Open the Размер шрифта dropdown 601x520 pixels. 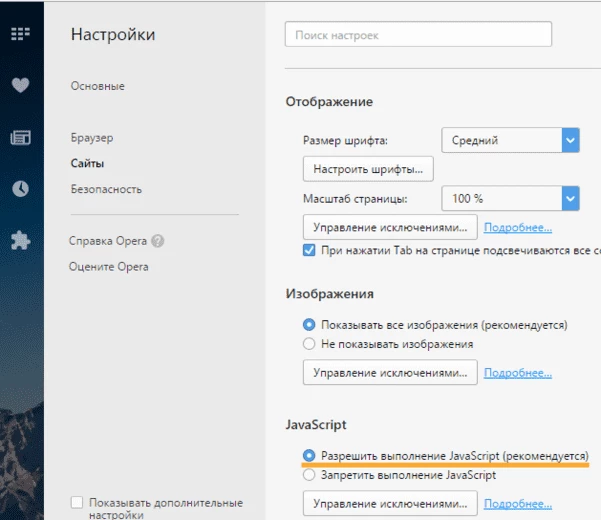[x=510, y=140]
